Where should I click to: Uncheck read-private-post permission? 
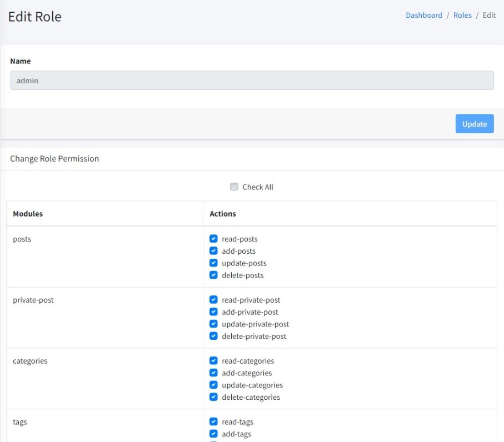tap(213, 300)
